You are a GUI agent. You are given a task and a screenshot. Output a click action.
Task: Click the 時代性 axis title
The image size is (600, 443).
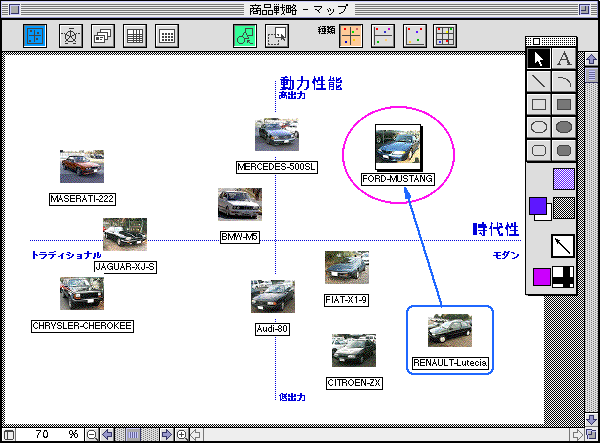(496, 230)
